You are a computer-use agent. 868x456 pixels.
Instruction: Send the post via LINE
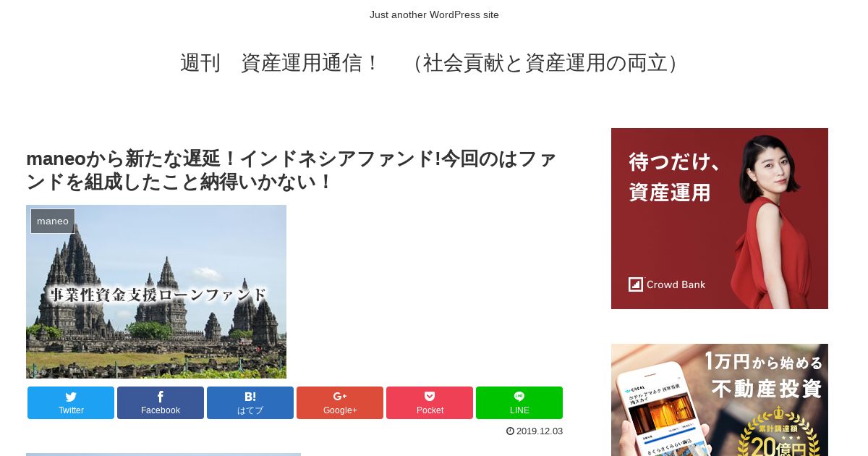519,402
